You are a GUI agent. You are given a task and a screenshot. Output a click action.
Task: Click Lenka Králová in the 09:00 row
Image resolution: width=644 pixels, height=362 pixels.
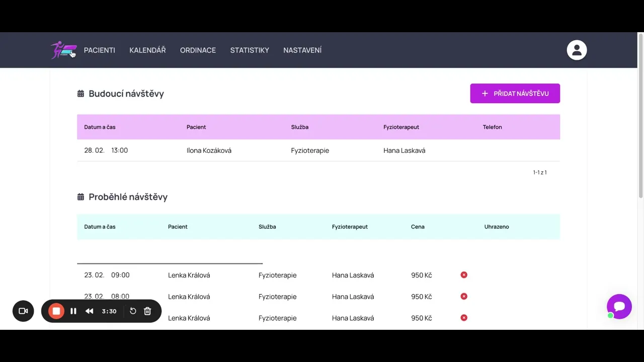189,275
